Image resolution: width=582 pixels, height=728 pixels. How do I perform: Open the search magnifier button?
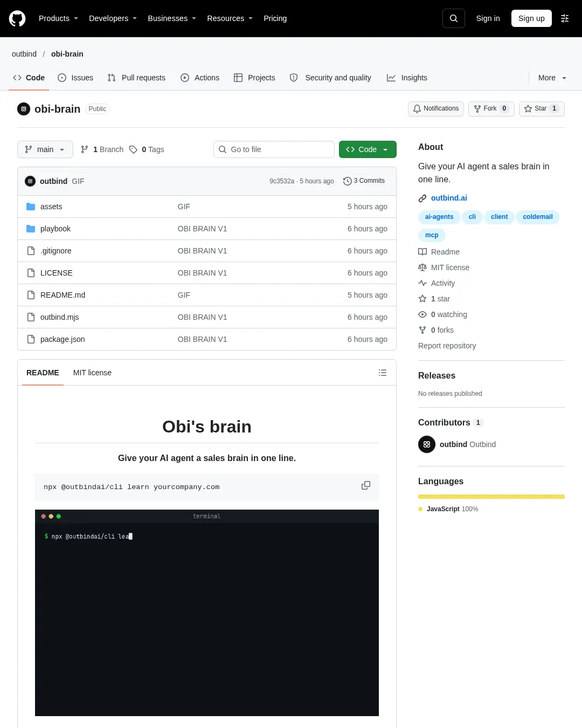pos(454,18)
